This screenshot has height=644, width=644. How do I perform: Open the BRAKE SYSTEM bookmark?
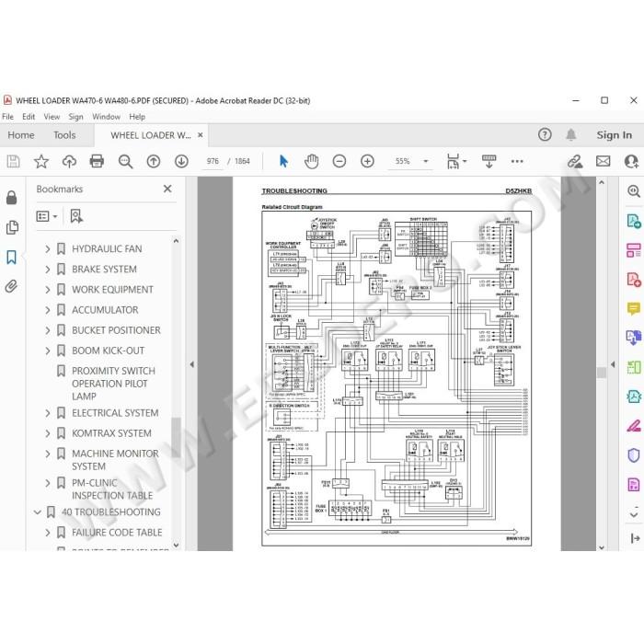click(104, 269)
